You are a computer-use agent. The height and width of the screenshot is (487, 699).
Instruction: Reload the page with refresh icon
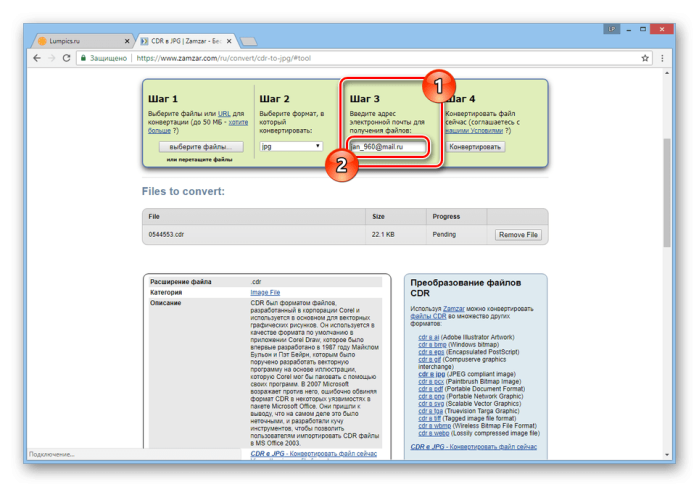point(66,58)
